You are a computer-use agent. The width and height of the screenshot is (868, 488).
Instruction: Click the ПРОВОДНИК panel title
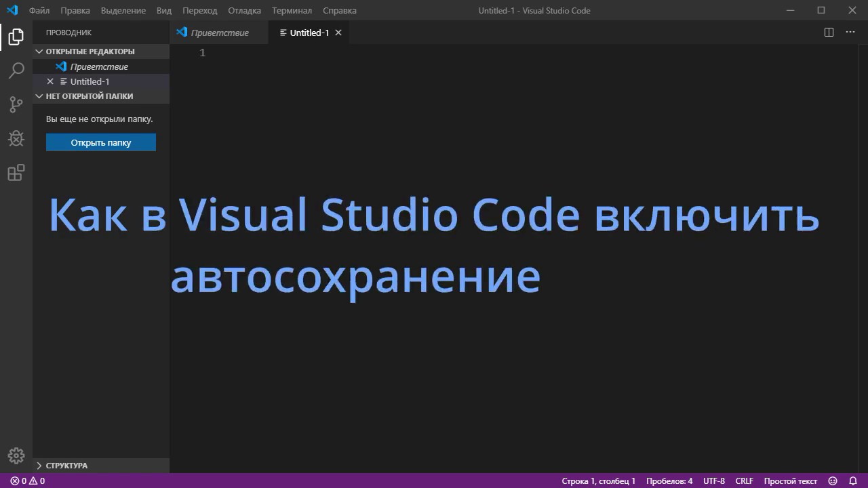pyautogui.click(x=68, y=33)
